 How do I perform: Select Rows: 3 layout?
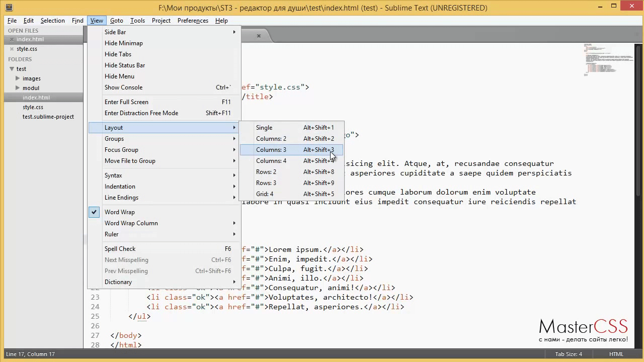tap(291, 183)
